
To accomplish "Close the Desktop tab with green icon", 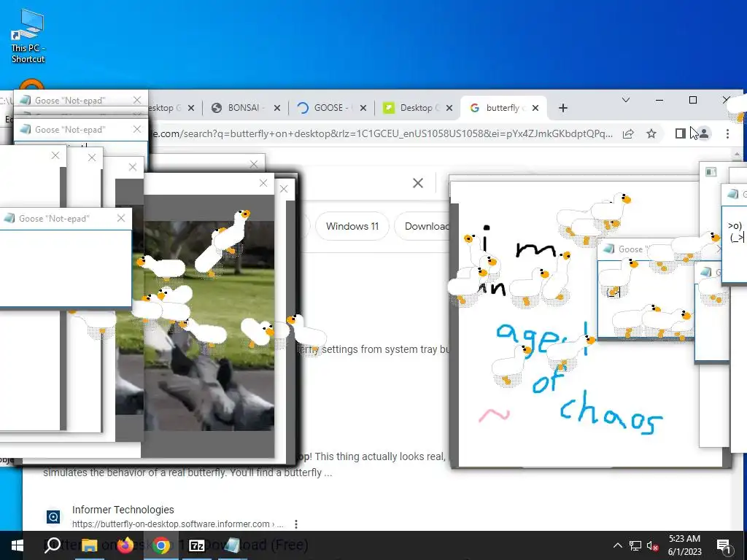I will tap(449, 108).
